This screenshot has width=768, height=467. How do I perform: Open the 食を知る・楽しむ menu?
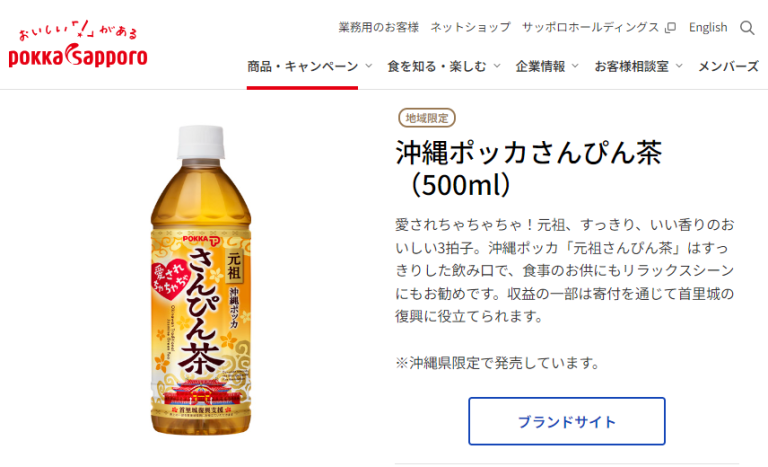point(437,66)
